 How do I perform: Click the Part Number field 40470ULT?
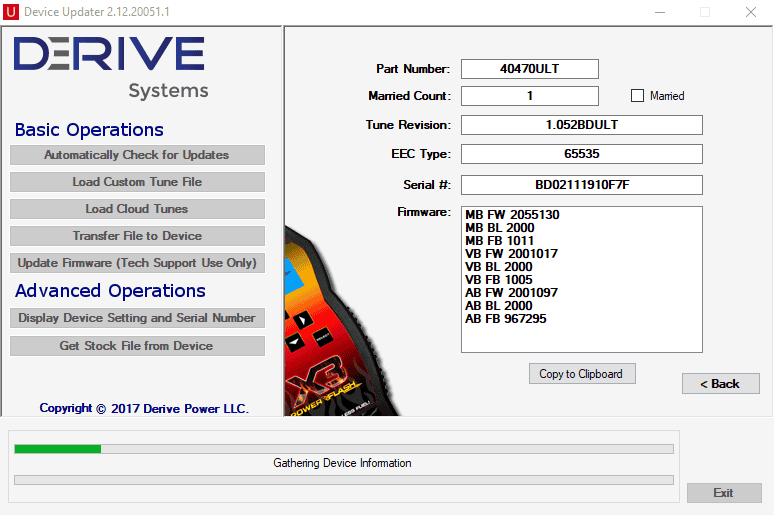530,69
